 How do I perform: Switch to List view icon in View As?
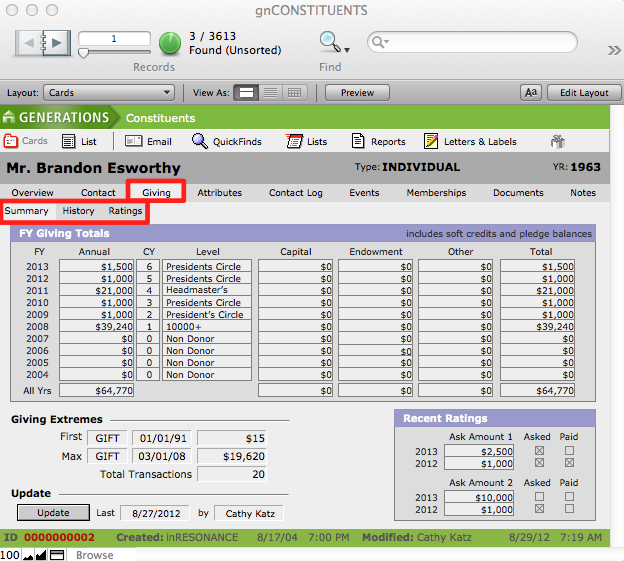[270, 92]
